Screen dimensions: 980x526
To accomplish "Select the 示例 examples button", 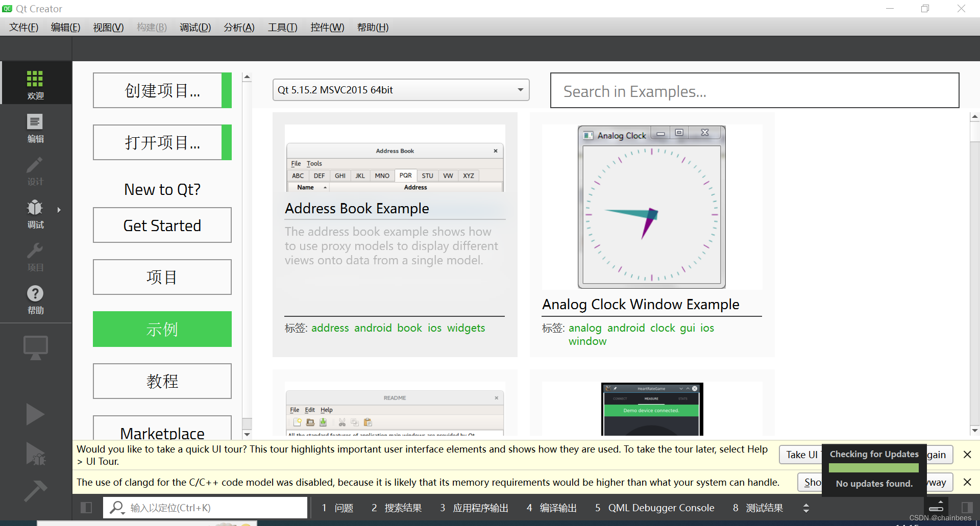I will point(162,329).
